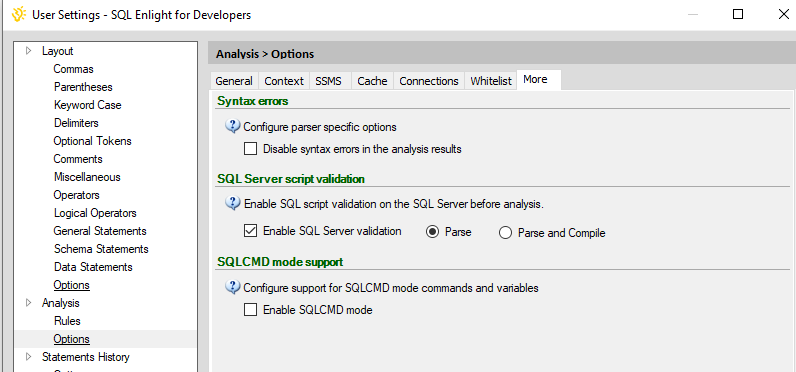Open Keyword Case settings
796x372 pixels.
click(87, 105)
